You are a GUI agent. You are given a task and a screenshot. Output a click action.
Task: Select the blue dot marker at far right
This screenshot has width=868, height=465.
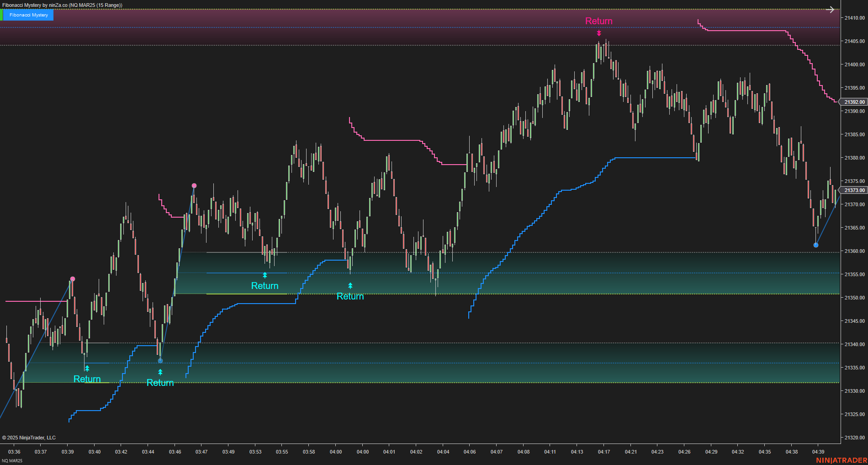[816, 245]
